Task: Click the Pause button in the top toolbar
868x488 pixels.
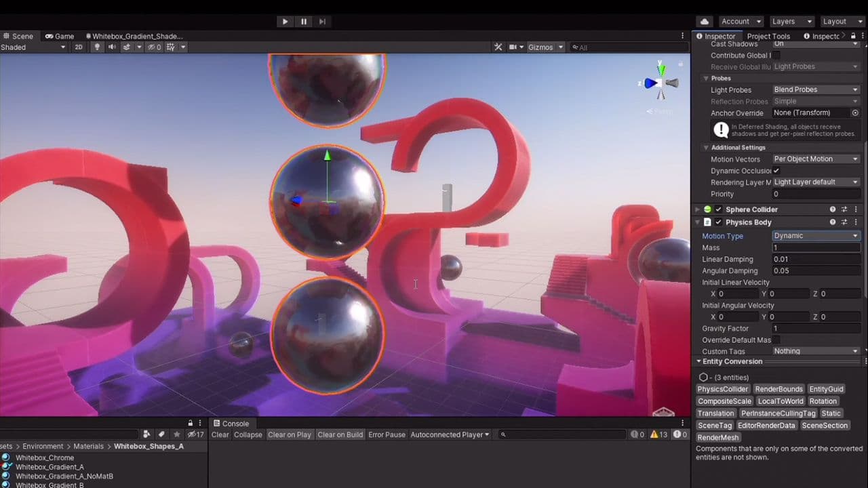Action: [303, 22]
